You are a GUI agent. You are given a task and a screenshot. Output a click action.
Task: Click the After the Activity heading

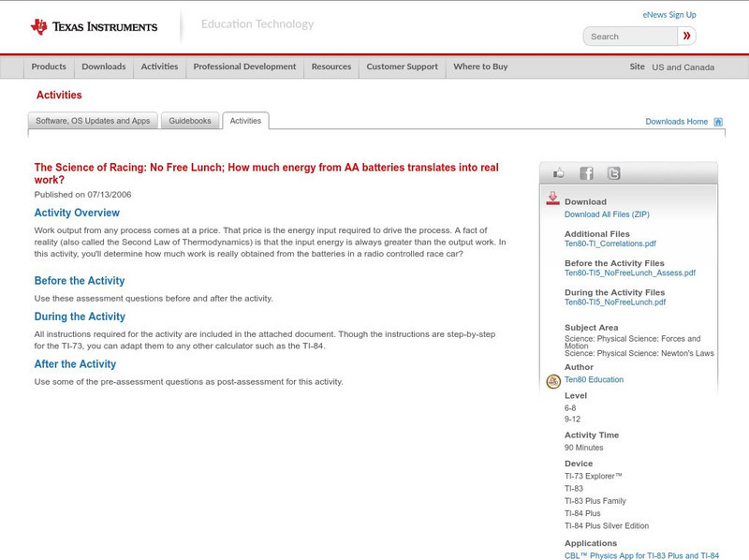tap(75, 364)
